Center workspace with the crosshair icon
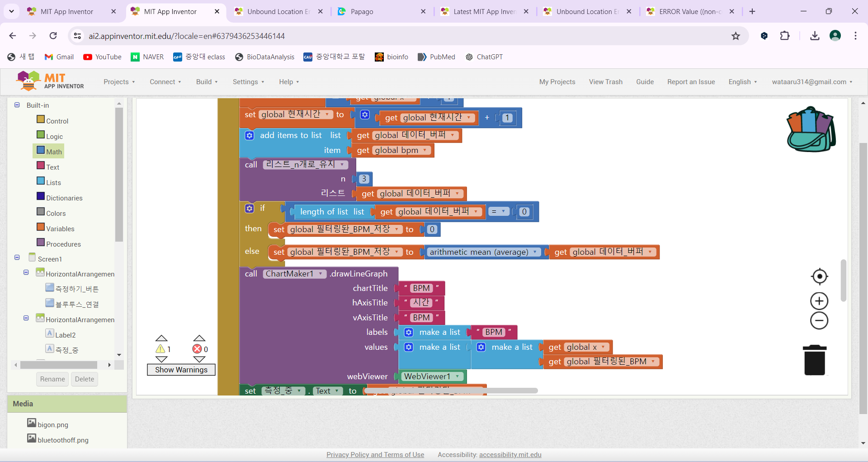 819,276
